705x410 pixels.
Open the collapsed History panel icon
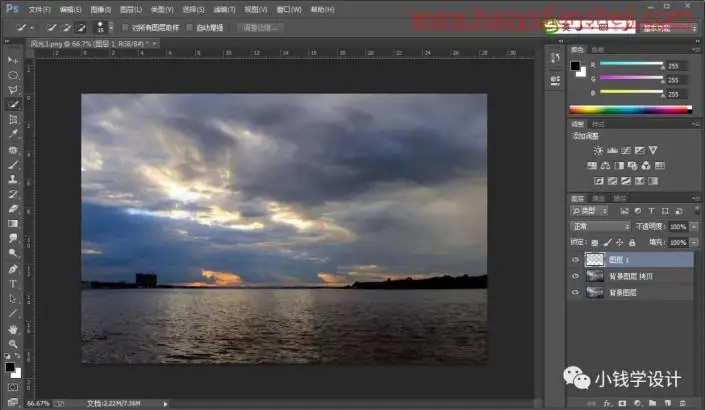pos(555,58)
